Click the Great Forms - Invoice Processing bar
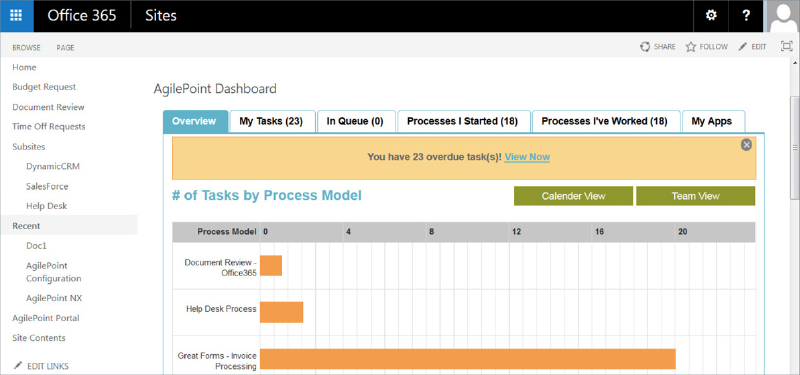800x375 pixels. click(468, 359)
